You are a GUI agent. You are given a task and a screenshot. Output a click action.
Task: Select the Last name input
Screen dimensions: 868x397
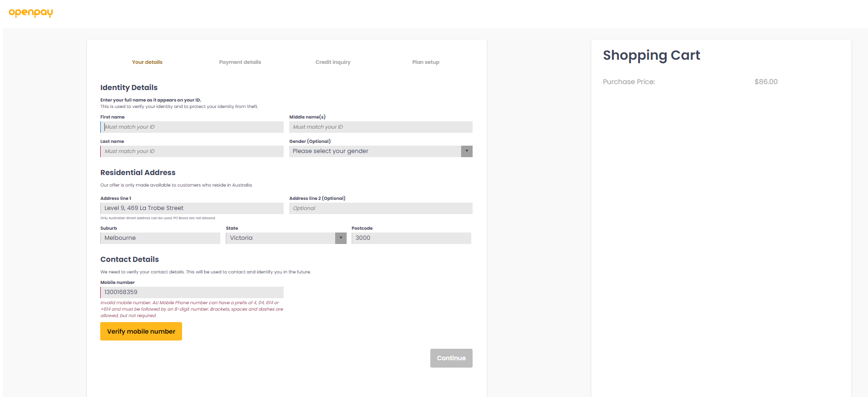click(192, 151)
